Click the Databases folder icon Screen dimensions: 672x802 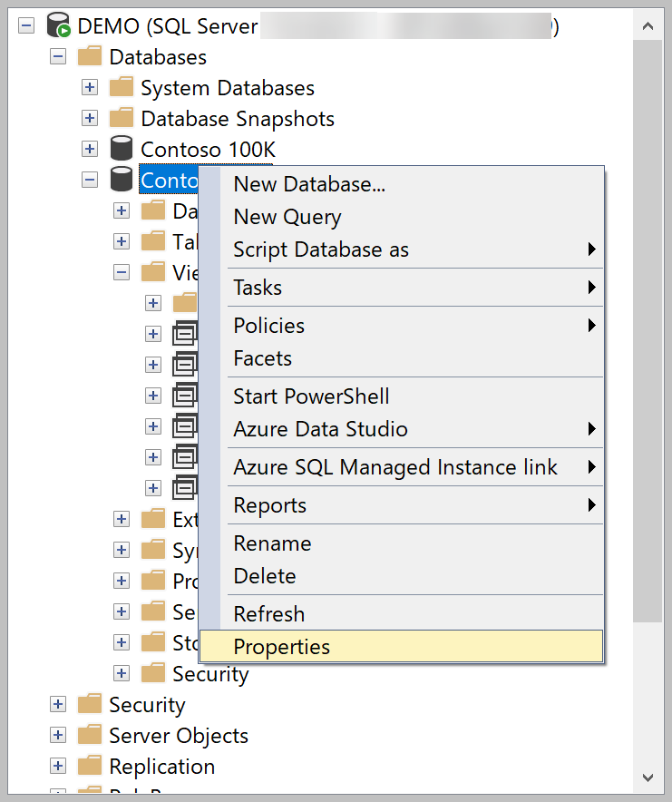click(90, 56)
